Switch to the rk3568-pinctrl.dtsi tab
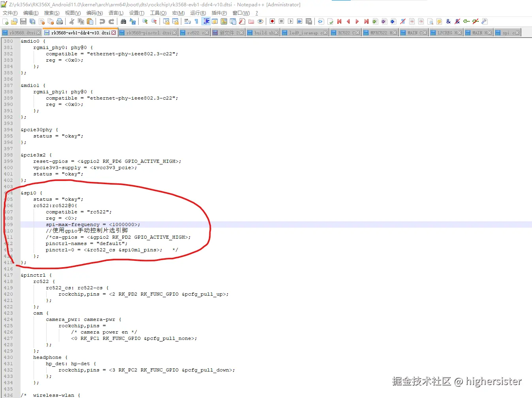Viewport: 532px width, 398px height. tap(148, 33)
